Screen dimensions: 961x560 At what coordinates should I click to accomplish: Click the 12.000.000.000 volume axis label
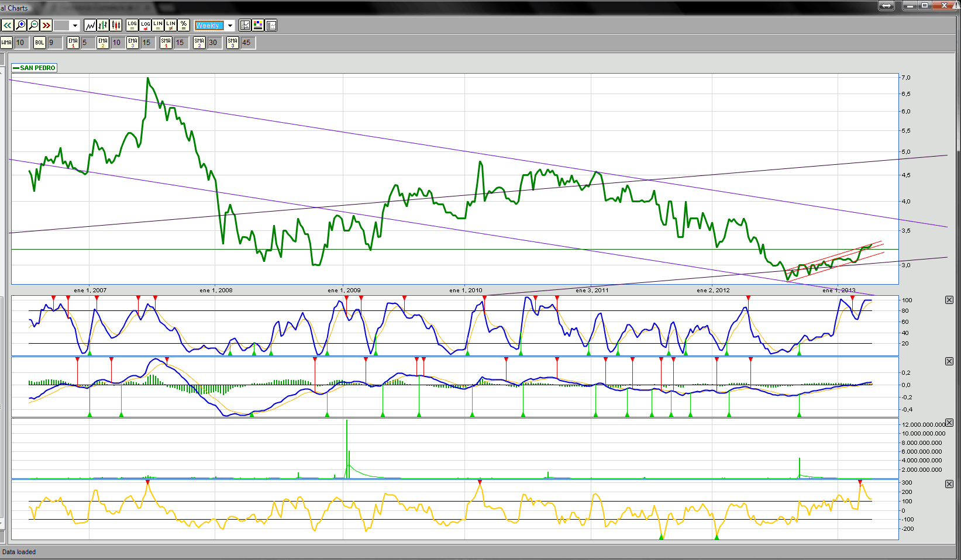pyautogui.click(x=924, y=424)
